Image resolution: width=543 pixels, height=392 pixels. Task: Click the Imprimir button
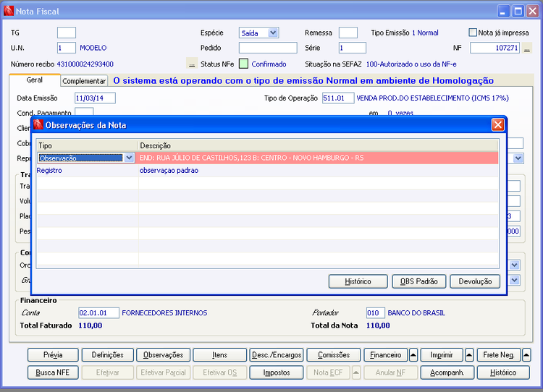click(442, 355)
